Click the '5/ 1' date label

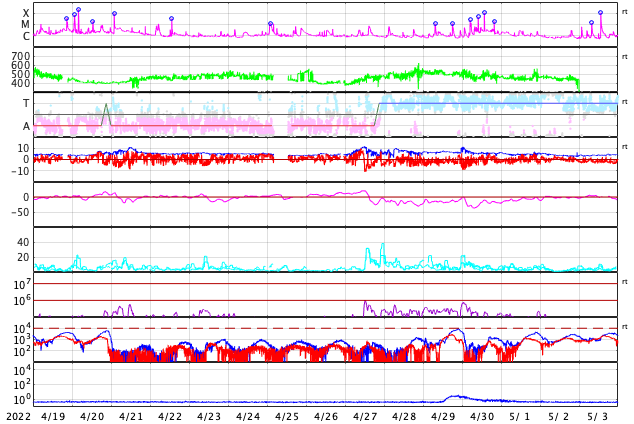point(519,416)
